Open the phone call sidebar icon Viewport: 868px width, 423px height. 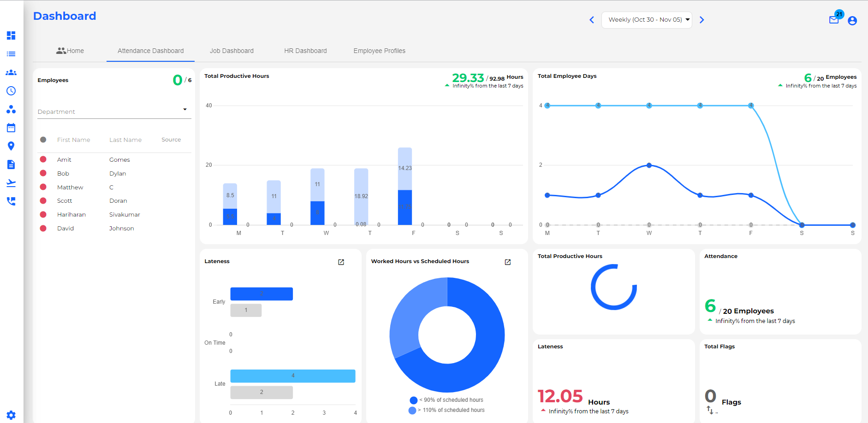click(11, 201)
